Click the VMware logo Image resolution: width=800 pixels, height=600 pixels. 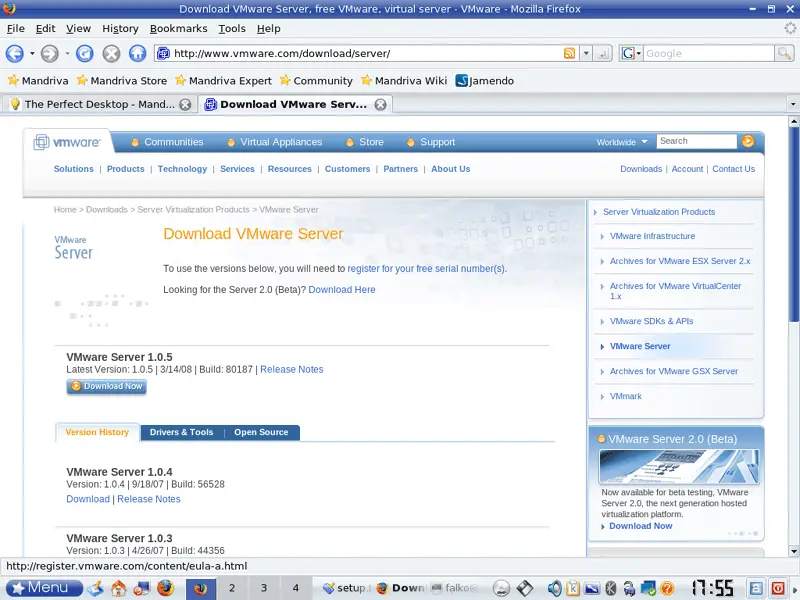[67, 142]
